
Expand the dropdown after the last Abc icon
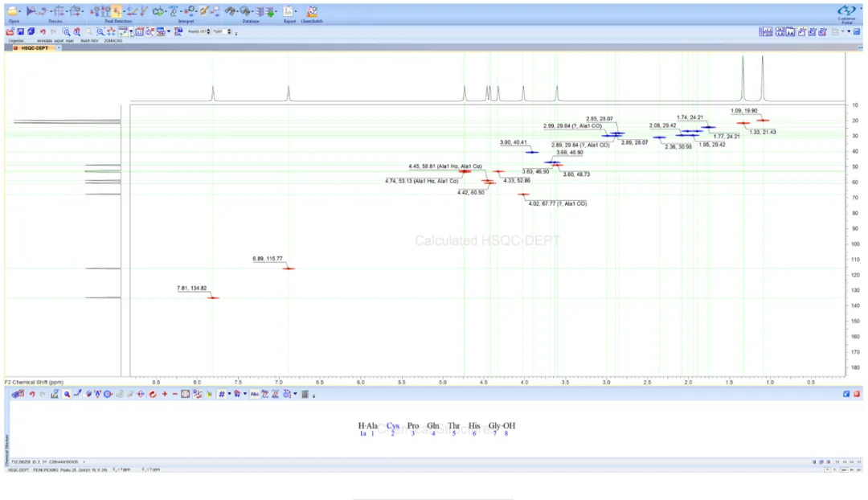click(x=295, y=394)
